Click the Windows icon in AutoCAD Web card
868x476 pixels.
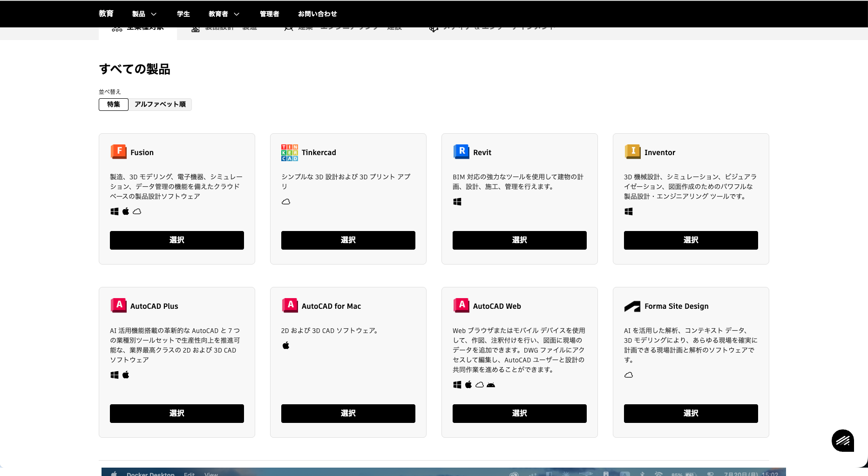point(457,385)
